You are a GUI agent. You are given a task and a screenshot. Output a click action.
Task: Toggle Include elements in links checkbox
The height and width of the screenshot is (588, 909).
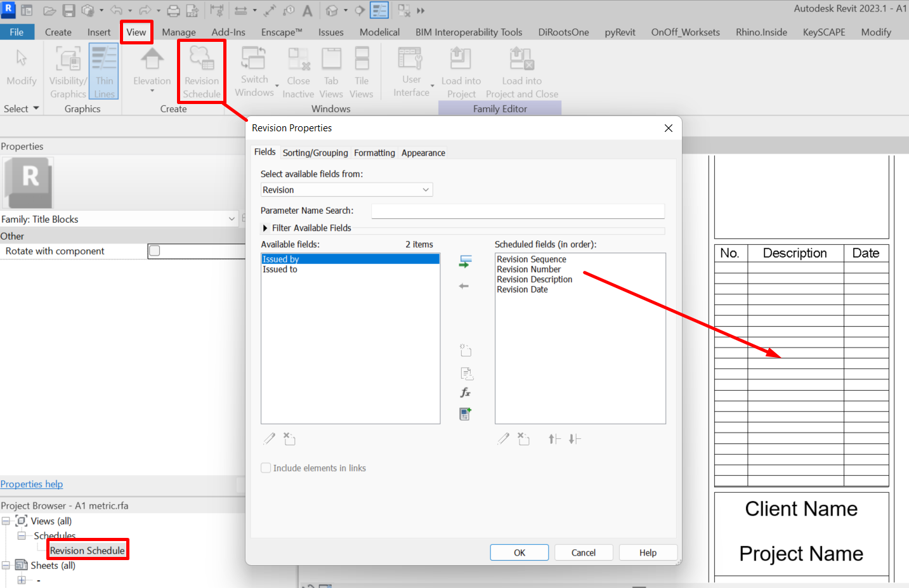click(x=266, y=468)
